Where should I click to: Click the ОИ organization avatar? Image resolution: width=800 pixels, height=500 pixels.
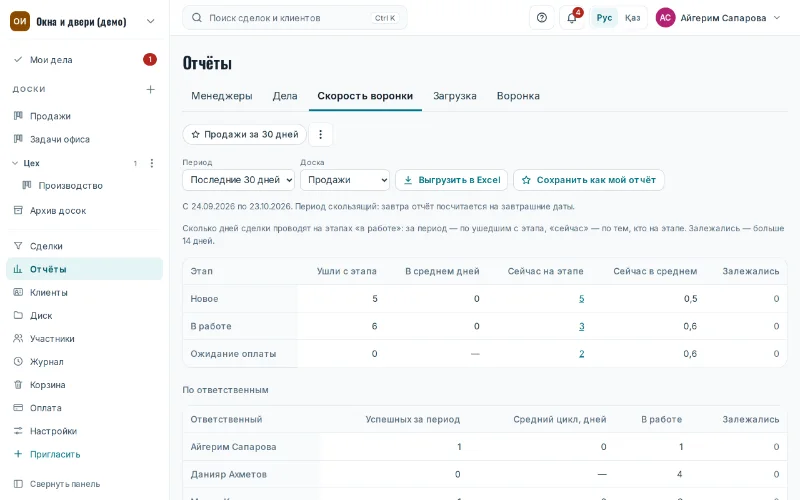point(20,21)
